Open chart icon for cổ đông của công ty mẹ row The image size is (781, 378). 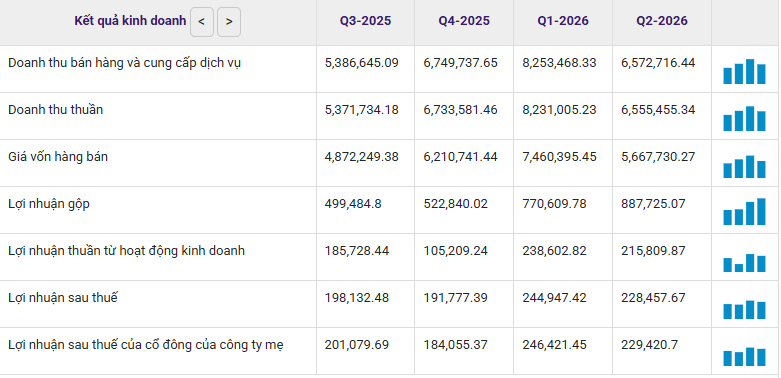744,357
